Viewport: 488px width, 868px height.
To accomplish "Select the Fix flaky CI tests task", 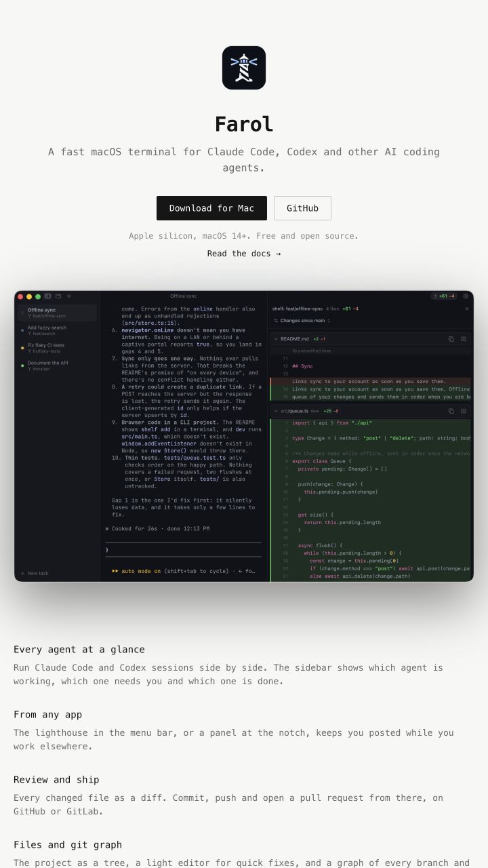I will (57, 348).
